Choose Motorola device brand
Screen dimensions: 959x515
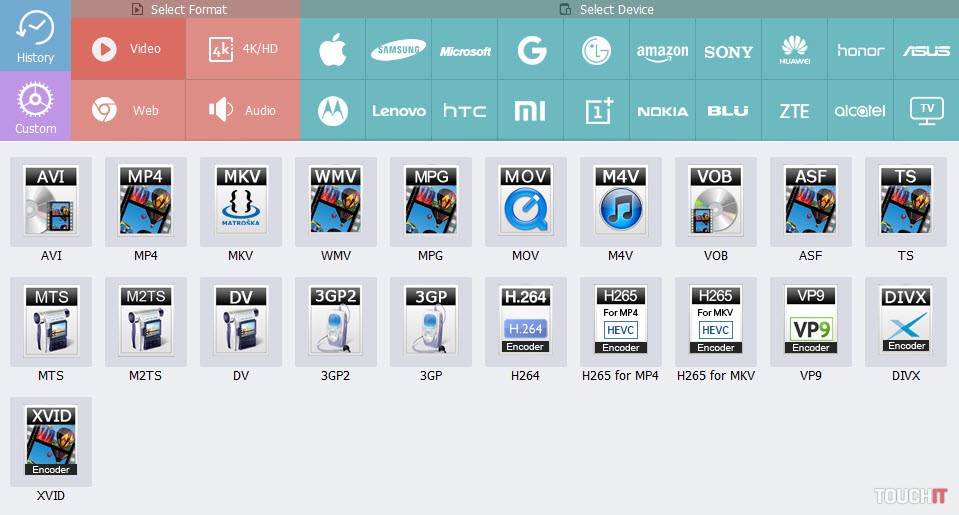pyautogui.click(x=333, y=111)
